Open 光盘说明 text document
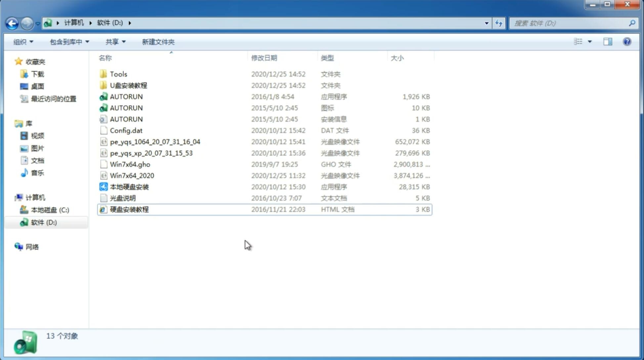This screenshot has height=360, width=644. tap(123, 198)
